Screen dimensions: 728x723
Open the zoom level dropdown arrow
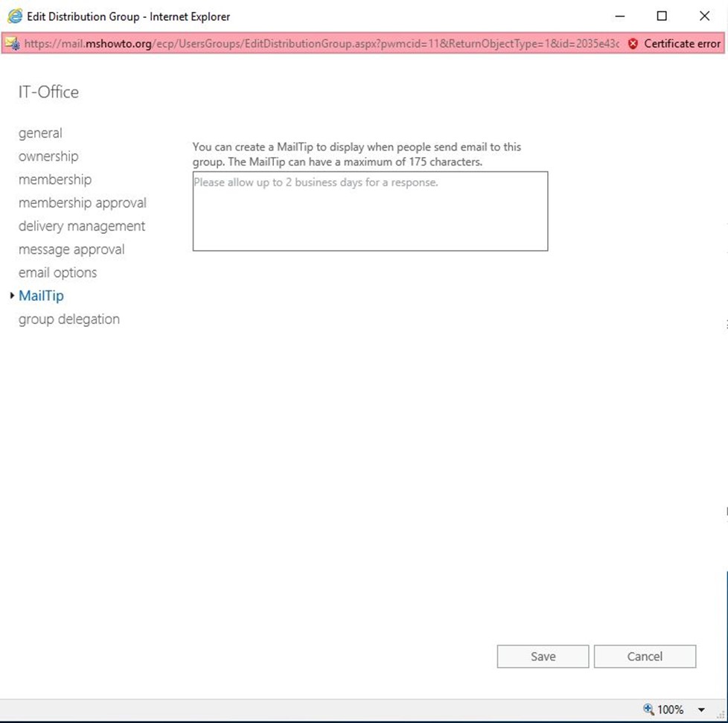click(x=701, y=710)
